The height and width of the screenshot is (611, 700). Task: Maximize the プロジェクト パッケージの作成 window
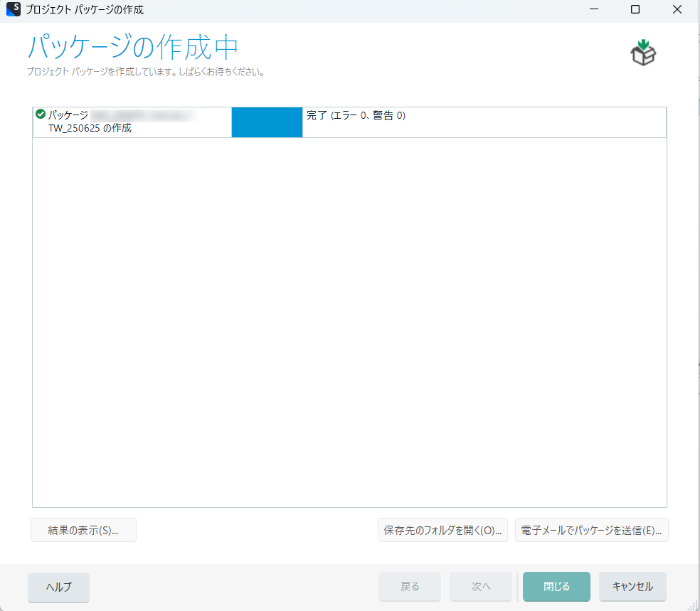point(635,9)
